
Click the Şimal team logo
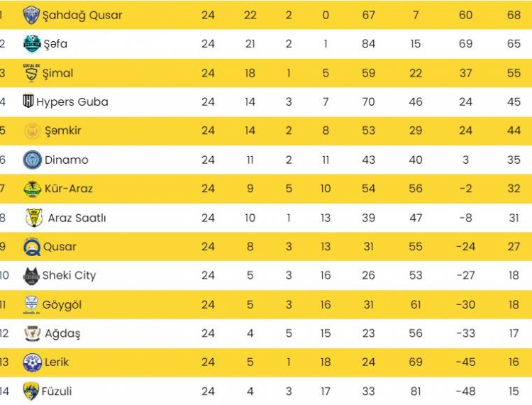[31, 72]
